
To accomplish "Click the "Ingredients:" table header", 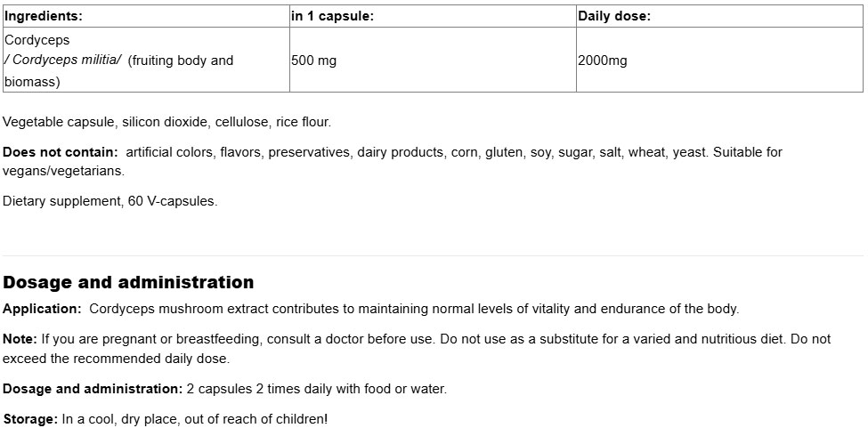I will pos(44,16).
